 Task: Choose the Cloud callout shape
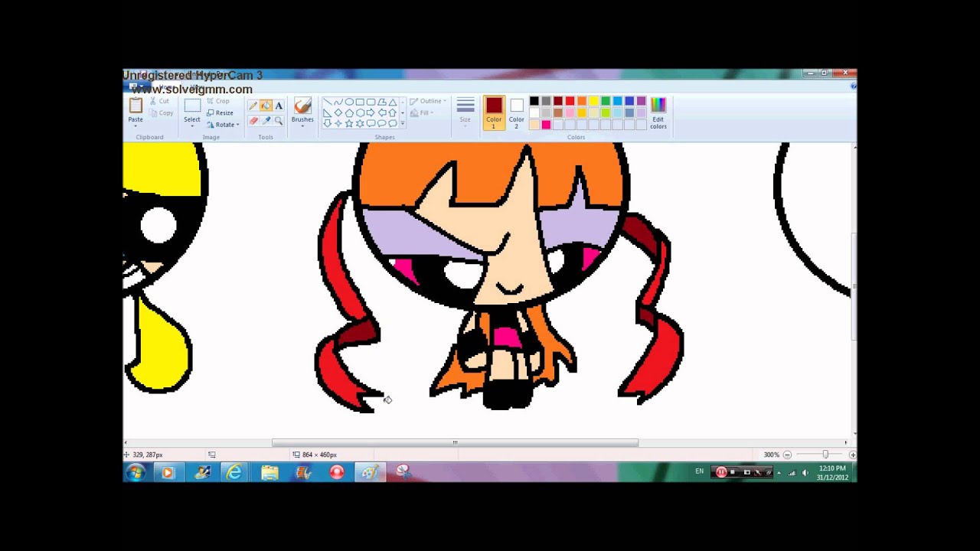[x=393, y=123]
